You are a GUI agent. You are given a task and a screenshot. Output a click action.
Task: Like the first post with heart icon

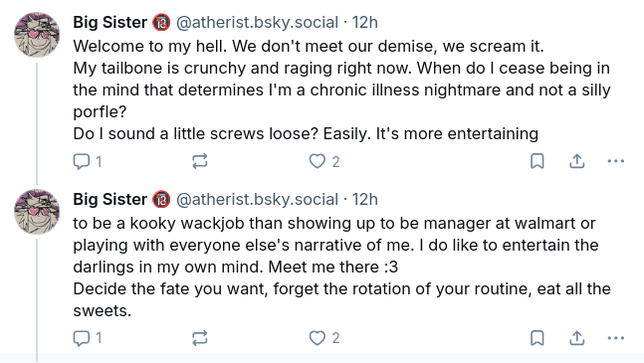click(x=324, y=161)
